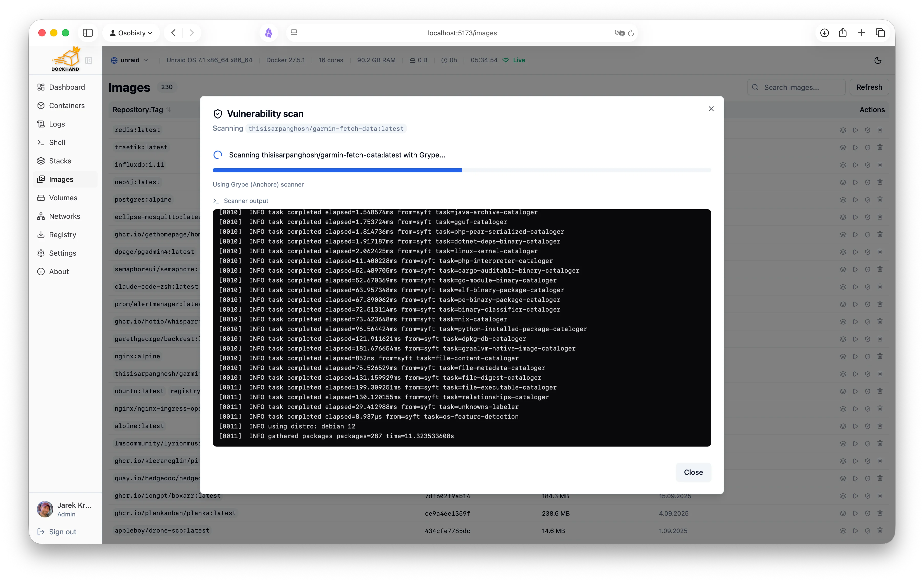Switch to the Dashboard section
The image size is (924, 582).
click(x=67, y=87)
